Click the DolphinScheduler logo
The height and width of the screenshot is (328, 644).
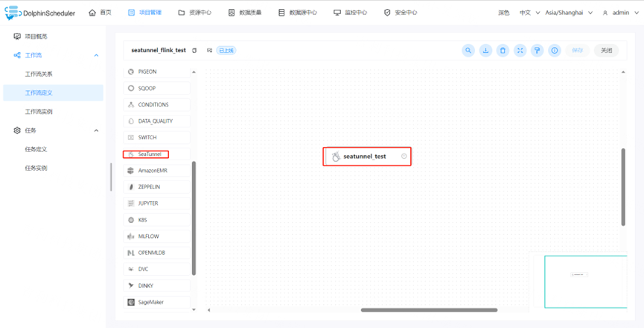tap(40, 13)
